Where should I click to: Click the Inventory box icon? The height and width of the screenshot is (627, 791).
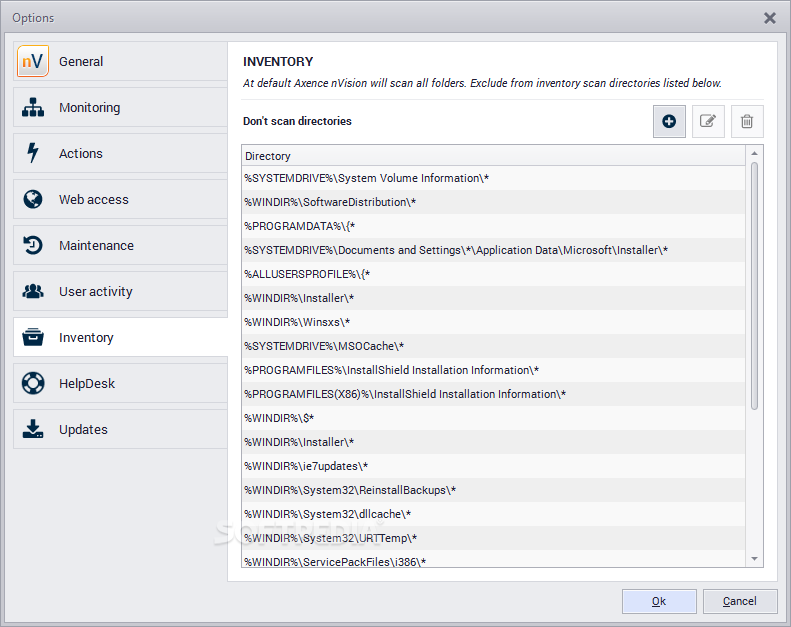click(x=33, y=337)
